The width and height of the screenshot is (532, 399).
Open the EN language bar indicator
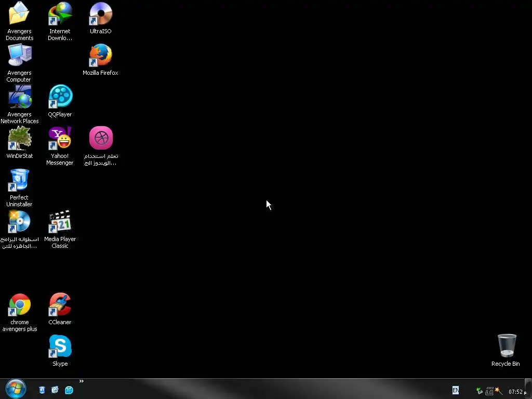pyautogui.click(x=455, y=390)
